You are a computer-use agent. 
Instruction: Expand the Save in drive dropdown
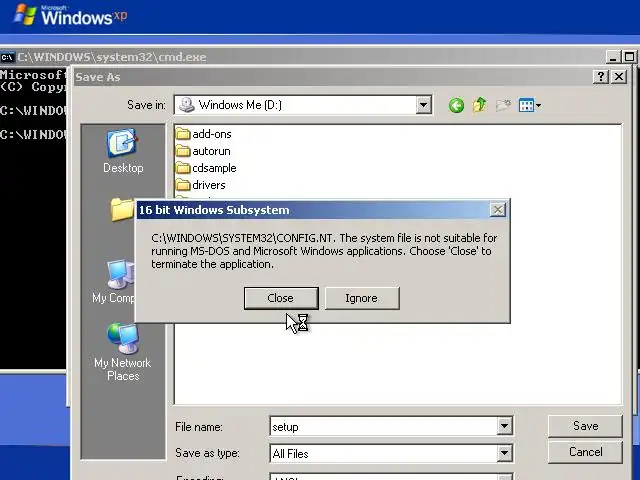click(x=423, y=105)
